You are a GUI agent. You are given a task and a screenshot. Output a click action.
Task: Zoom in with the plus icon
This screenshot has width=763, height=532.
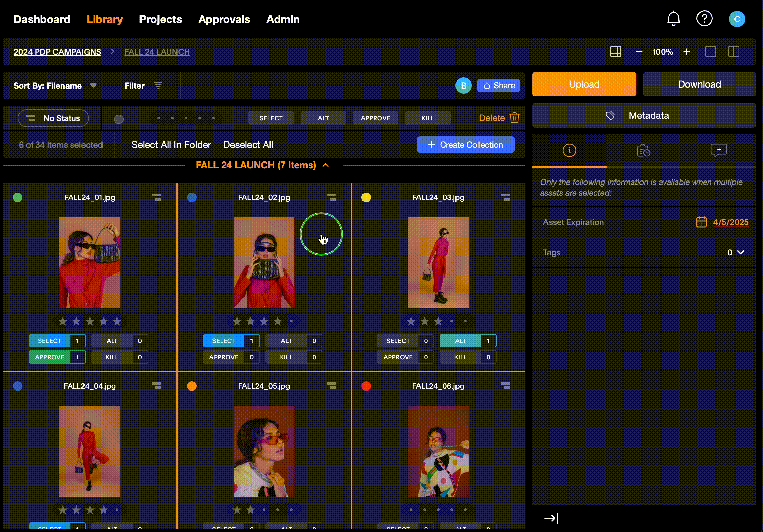pos(687,52)
